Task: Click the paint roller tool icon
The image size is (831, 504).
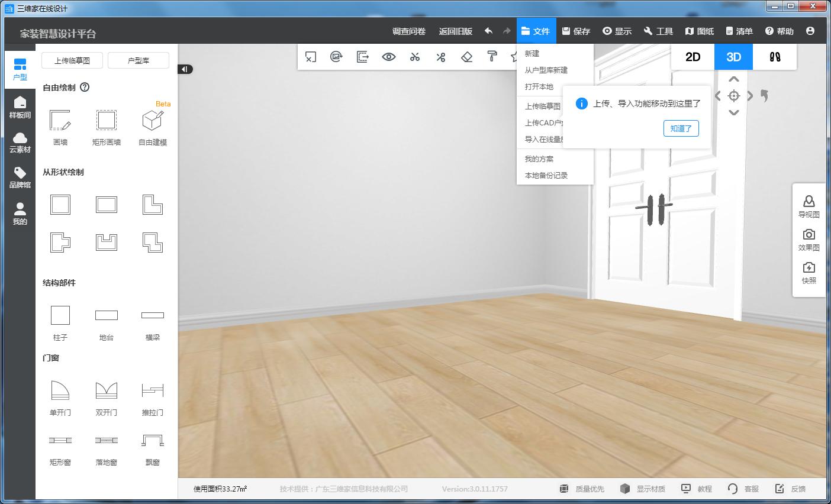Action: coord(492,57)
